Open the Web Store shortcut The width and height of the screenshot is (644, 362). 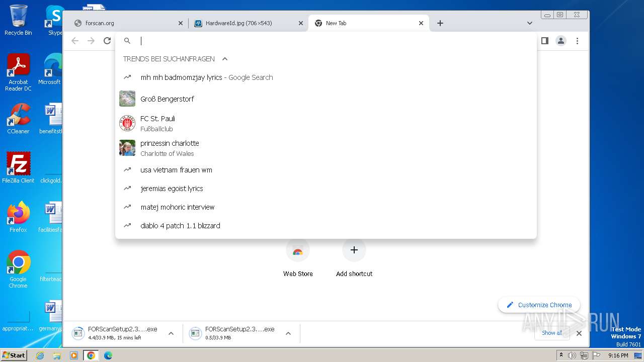click(298, 258)
